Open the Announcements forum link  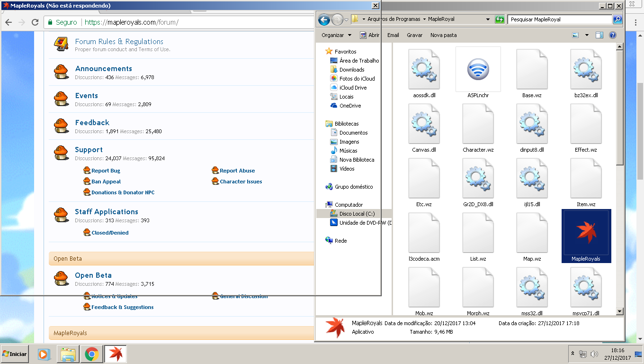[x=103, y=69]
